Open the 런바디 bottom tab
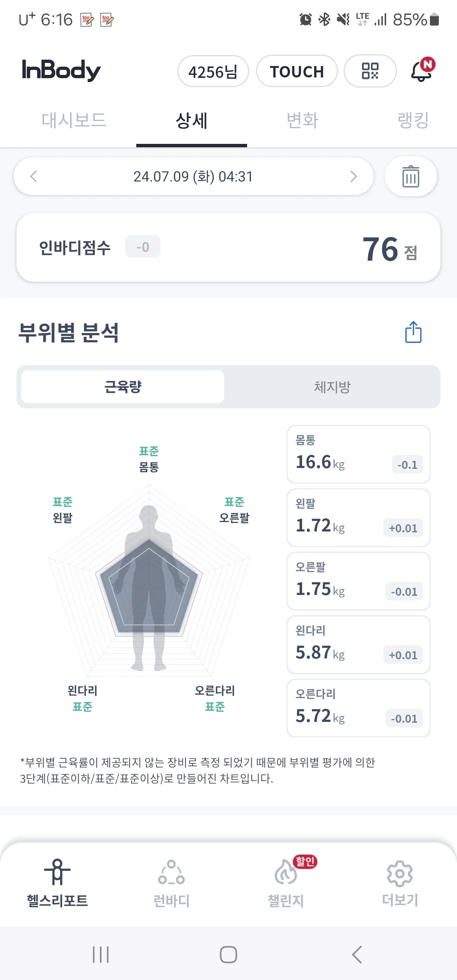Viewport: 457px width, 980px height. coord(171,883)
